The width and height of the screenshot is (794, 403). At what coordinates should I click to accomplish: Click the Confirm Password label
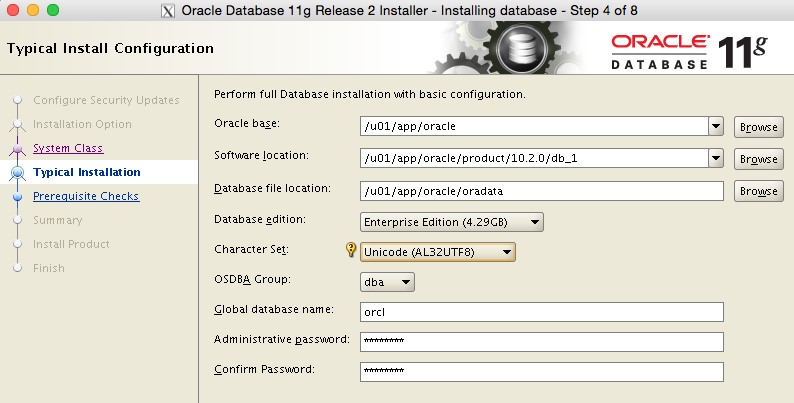click(264, 369)
